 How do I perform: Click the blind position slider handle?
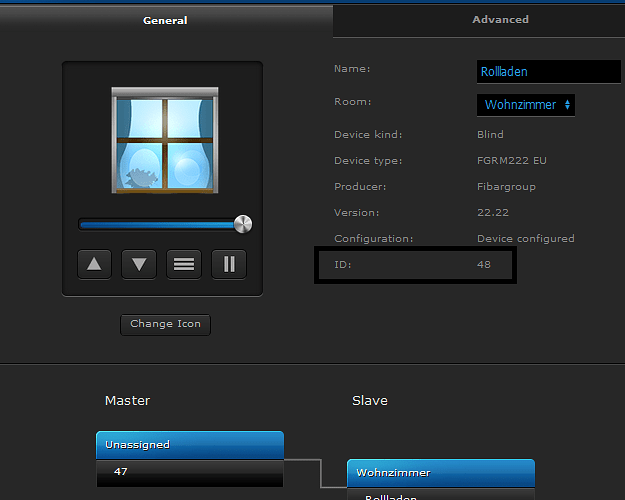(x=242, y=224)
